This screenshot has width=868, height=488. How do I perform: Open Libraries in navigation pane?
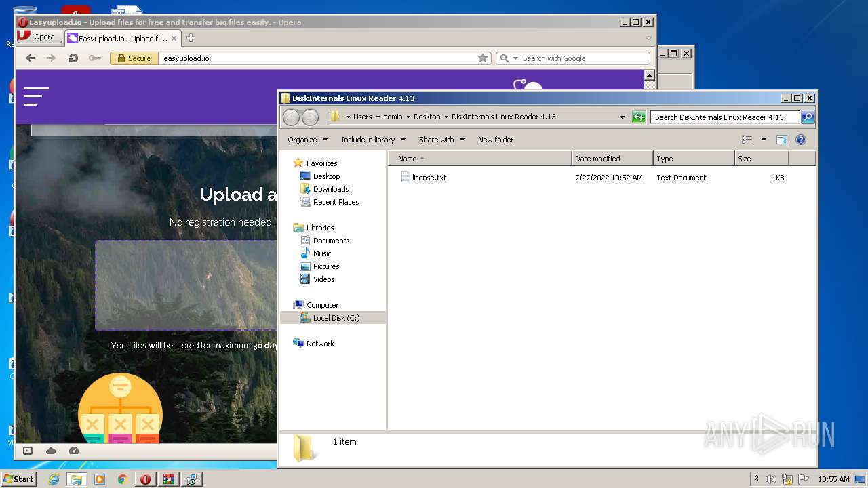pyautogui.click(x=319, y=228)
